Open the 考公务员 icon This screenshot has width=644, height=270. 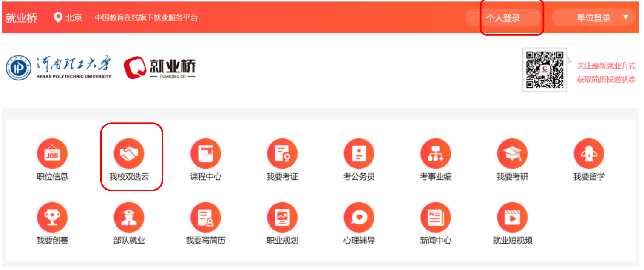359,154
